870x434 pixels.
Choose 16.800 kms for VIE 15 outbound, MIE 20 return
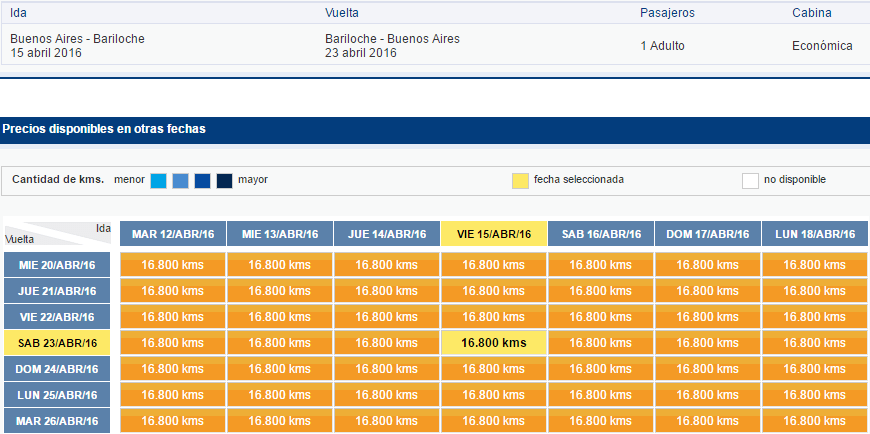pyautogui.click(x=494, y=265)
